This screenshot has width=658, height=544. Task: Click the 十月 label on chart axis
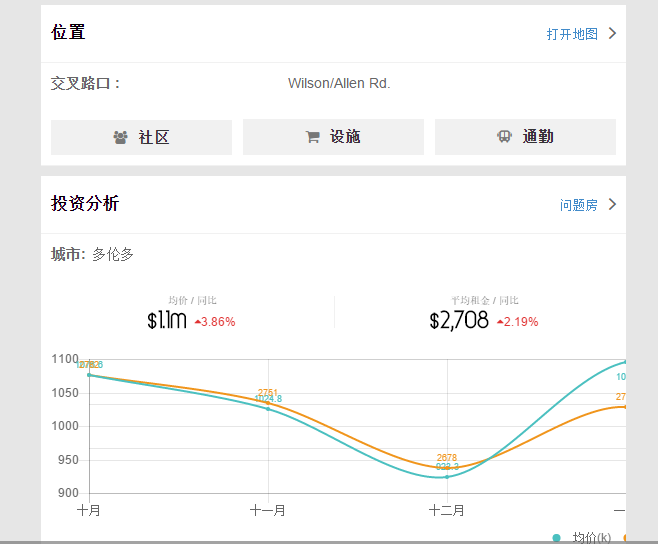pos(89,510)
